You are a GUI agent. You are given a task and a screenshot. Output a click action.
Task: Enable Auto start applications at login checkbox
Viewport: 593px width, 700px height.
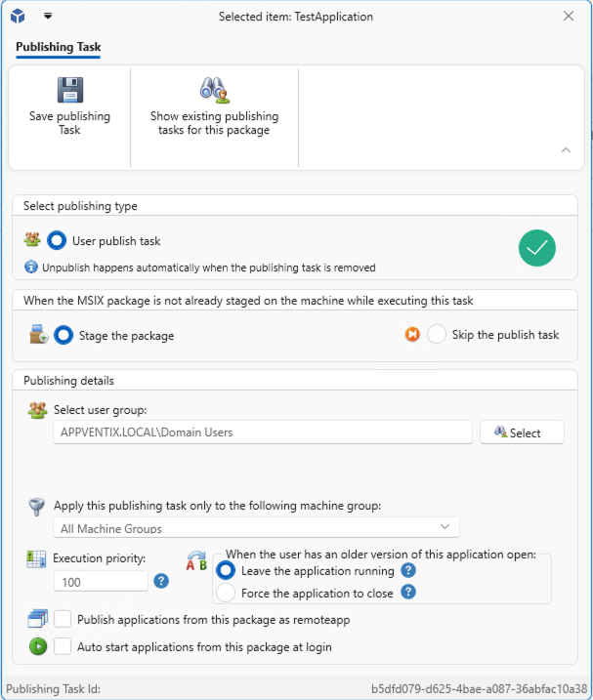click(x=63, y=646)
